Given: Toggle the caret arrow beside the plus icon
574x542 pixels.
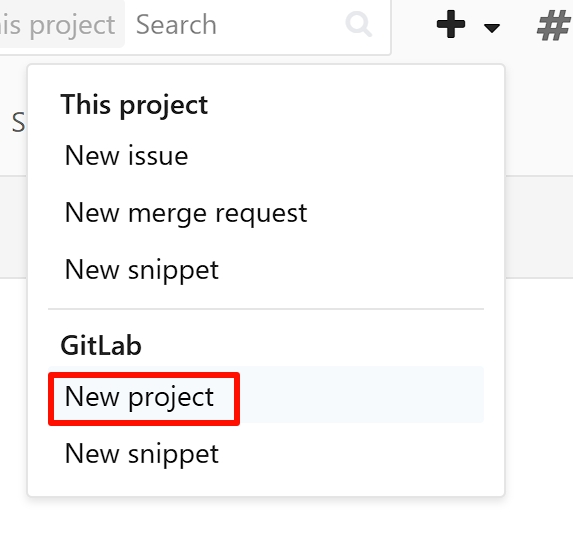Looking at the screenshot, I should pyautogui.click(x=492, y=27).
